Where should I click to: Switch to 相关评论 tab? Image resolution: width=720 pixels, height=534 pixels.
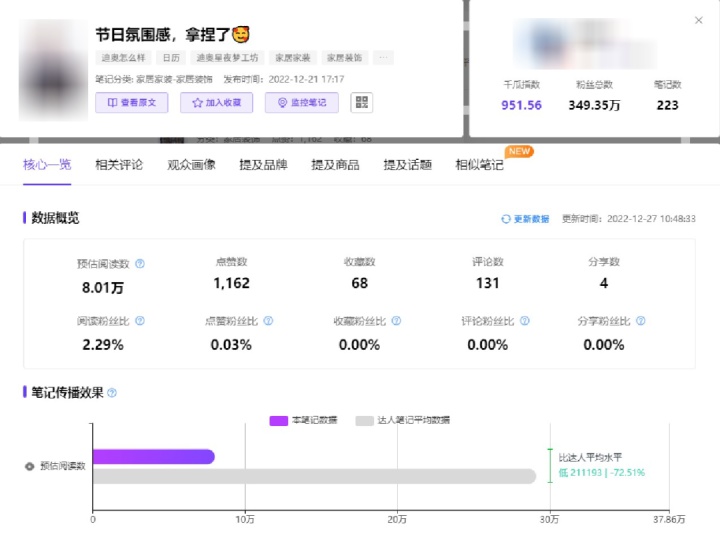119,164
